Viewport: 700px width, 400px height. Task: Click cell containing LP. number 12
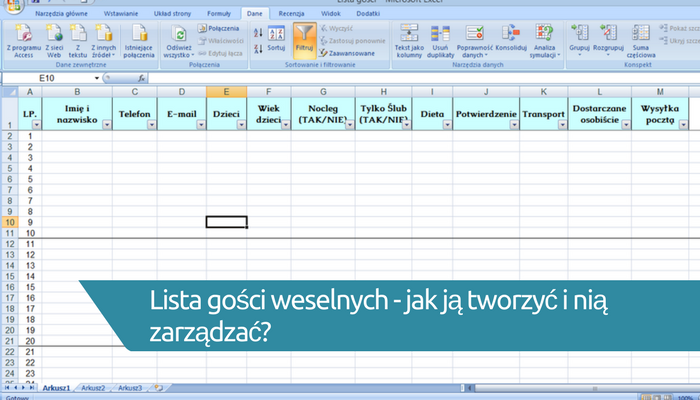click(30, 255)
